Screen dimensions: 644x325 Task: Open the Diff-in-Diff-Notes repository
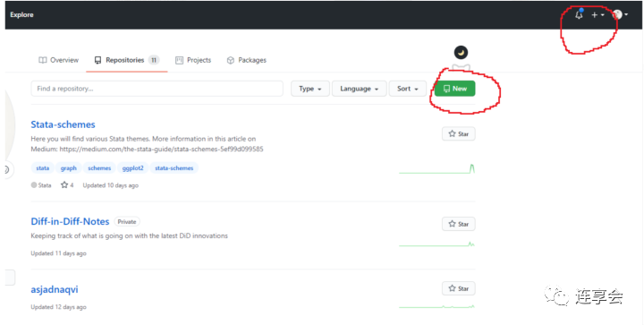click(70, 221)
